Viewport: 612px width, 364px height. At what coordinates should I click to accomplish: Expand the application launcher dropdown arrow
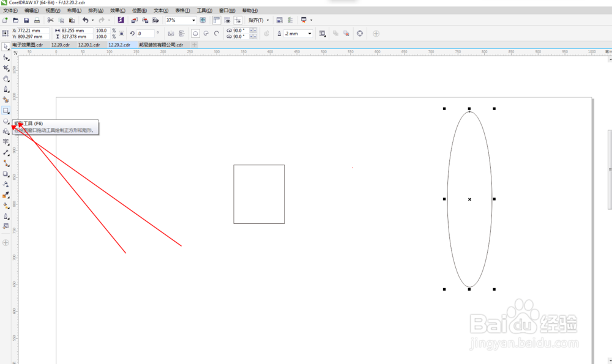pos(311,20)
